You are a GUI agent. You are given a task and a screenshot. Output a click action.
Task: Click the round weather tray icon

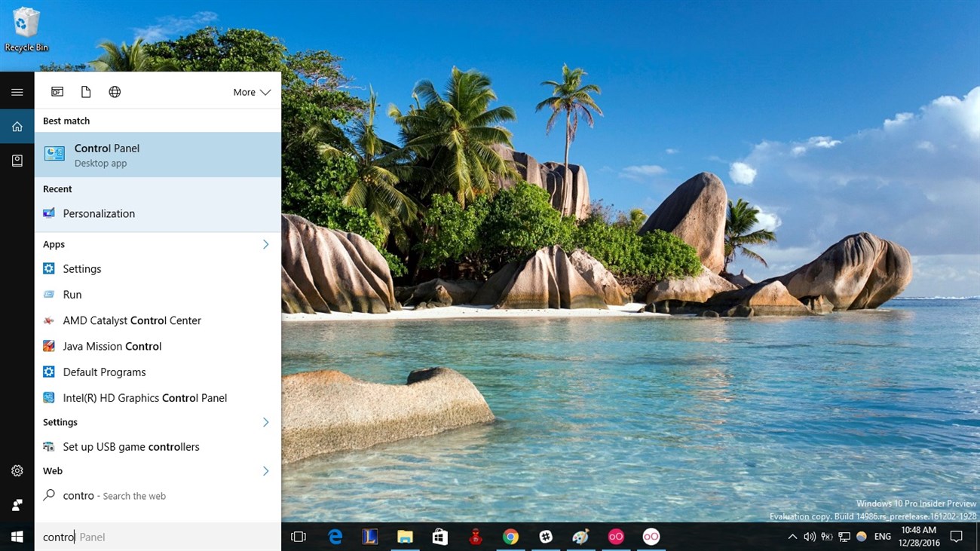(862, 537)
